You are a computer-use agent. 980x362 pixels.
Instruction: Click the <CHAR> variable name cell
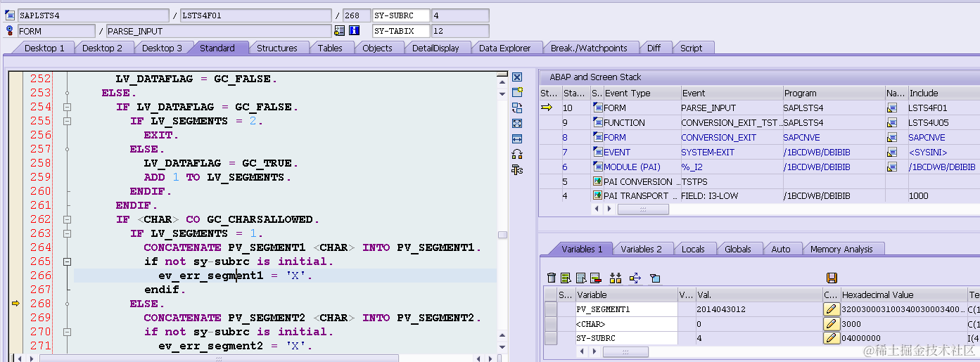click(625, 324)
